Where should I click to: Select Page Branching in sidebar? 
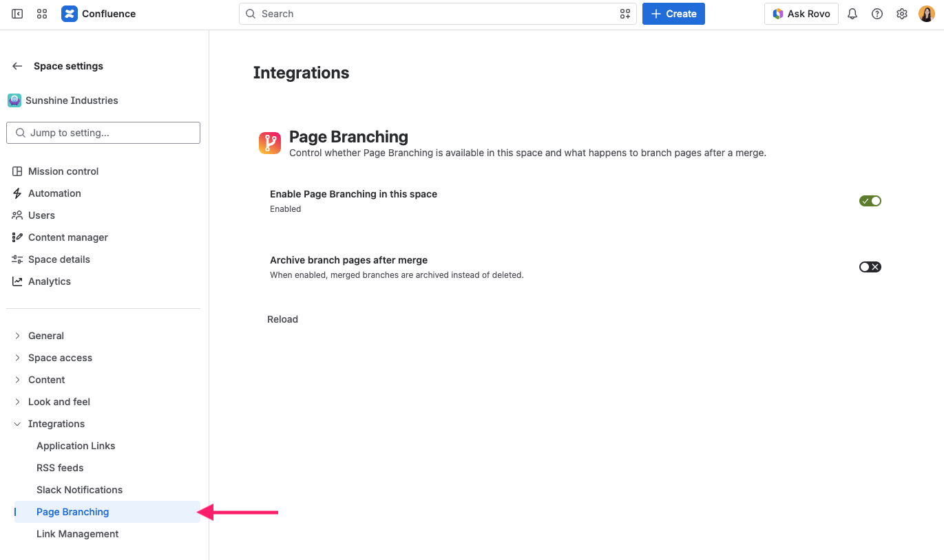tap(107, 512)
